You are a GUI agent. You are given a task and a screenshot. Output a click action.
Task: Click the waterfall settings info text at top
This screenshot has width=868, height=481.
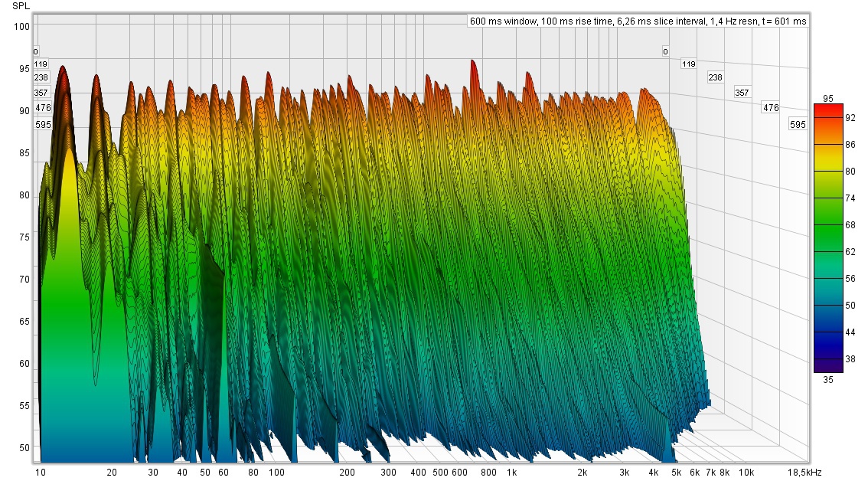pyautogui.click(x=638, y=21)
